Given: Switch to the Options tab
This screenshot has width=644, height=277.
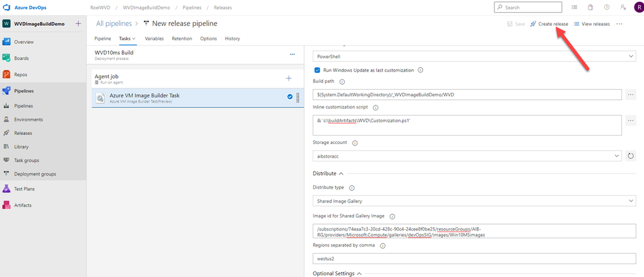Looking at the screenshot, I should (208, 39).
